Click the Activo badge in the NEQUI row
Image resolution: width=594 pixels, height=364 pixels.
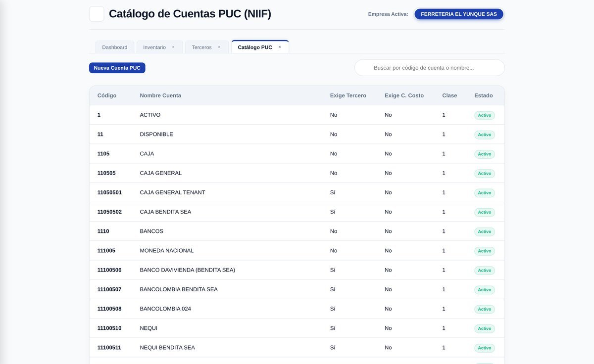[485, 328]
